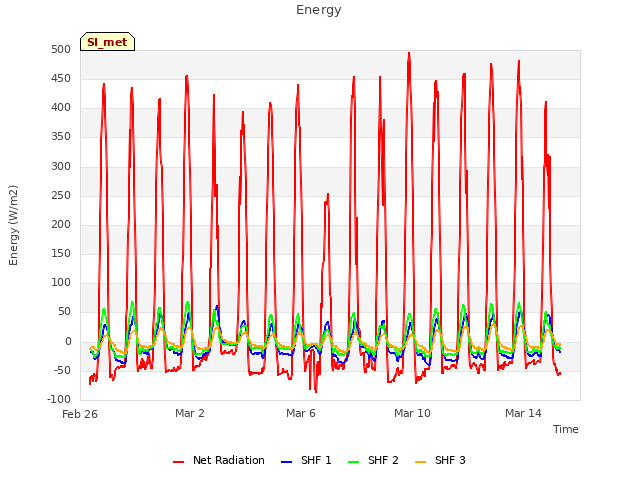The width and height of the screenshot is (640, 480).
Task: Click the 500 y-axis tick label
Action: click(x=61, y=49)
